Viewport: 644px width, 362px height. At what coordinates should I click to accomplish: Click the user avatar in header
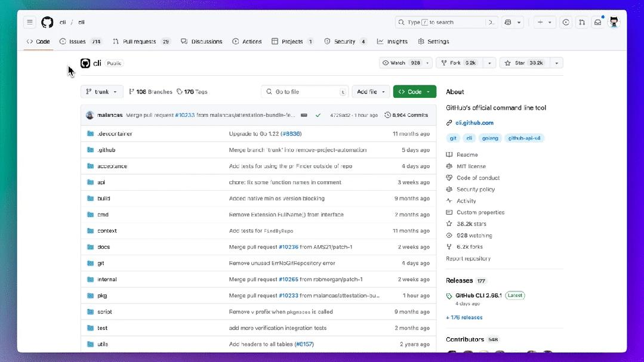[614, 22]
